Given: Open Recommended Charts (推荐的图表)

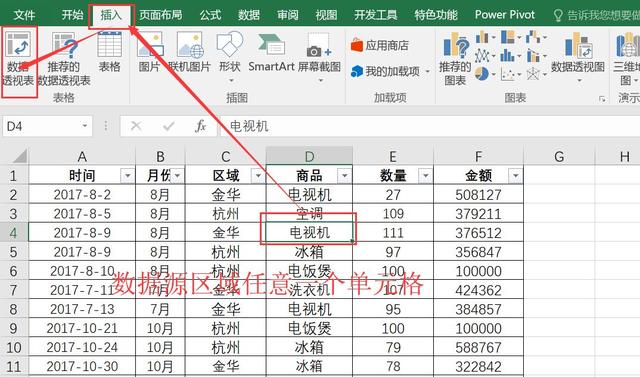Looking at the screenshot, I should [x=455, y=60].
